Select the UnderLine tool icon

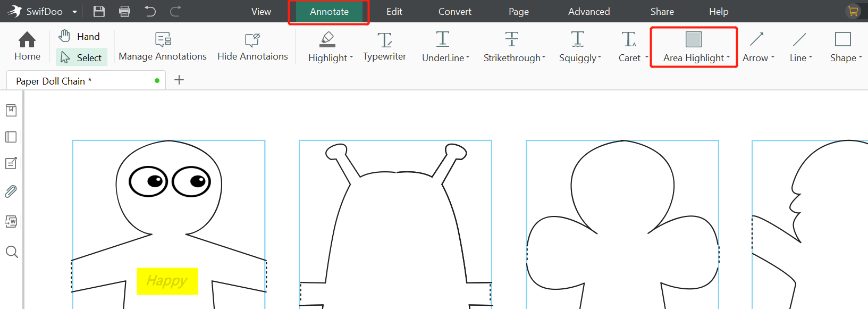pyautogui.click(x=442, y=39)
